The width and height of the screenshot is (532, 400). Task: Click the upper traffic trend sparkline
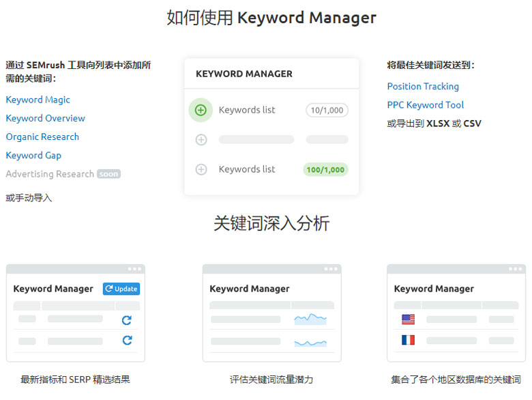coord(310,319)
